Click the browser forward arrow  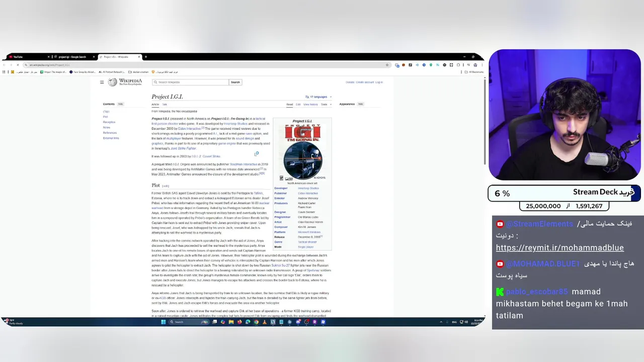coord(11,65)
